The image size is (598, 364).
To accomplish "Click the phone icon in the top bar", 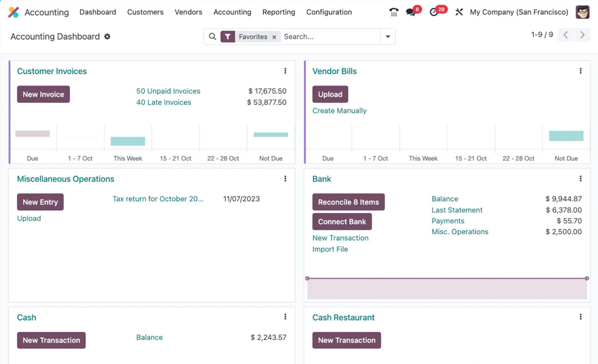I will (393, 12).
